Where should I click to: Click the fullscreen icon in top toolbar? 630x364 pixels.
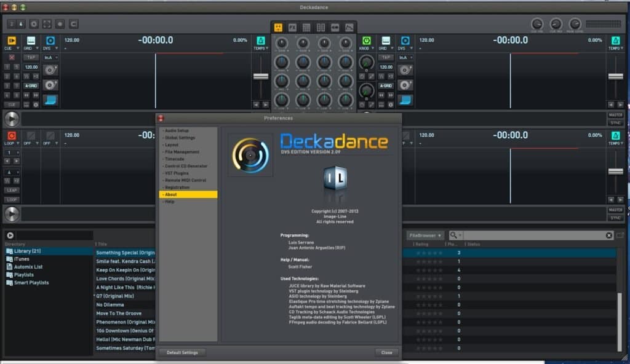click(x=47, y=24)
